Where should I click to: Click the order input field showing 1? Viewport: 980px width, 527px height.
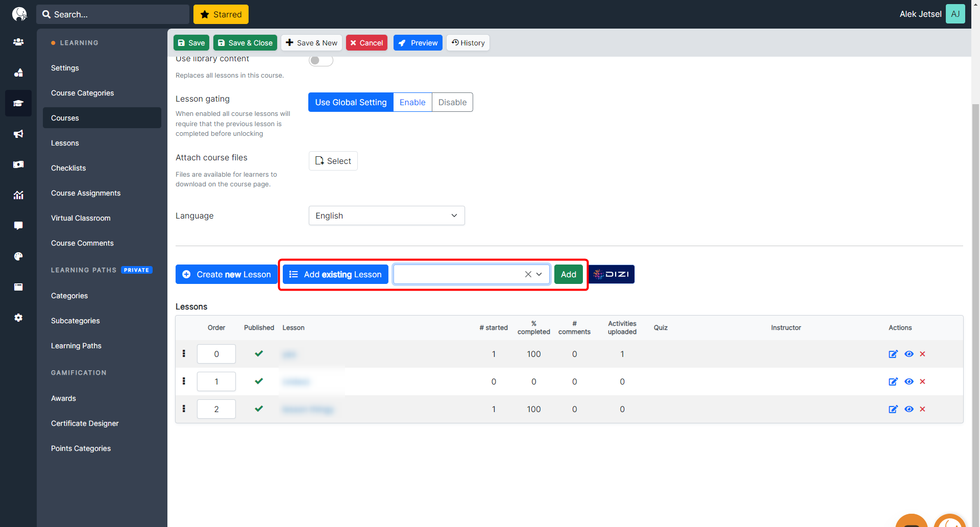tap(216, 381)
